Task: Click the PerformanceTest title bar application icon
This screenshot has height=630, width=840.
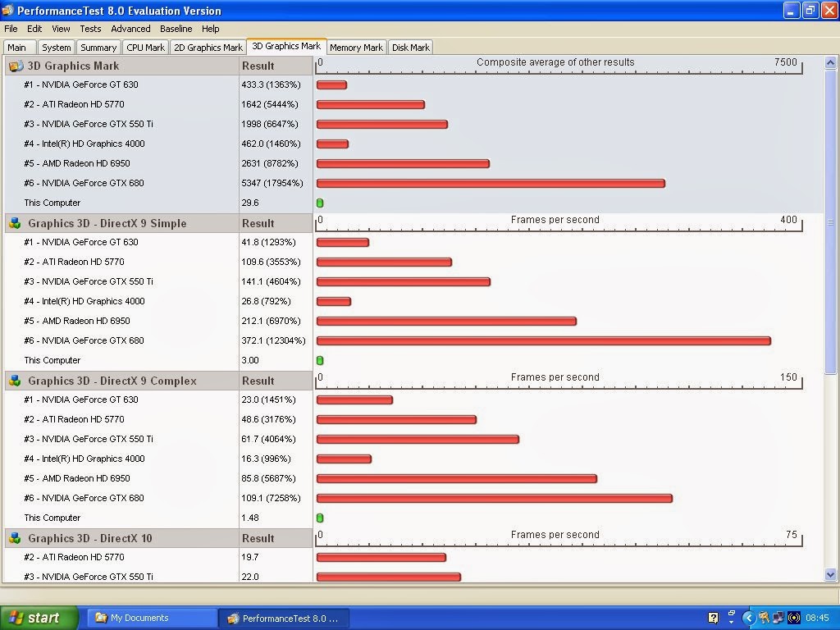Action: pos(8,10)
